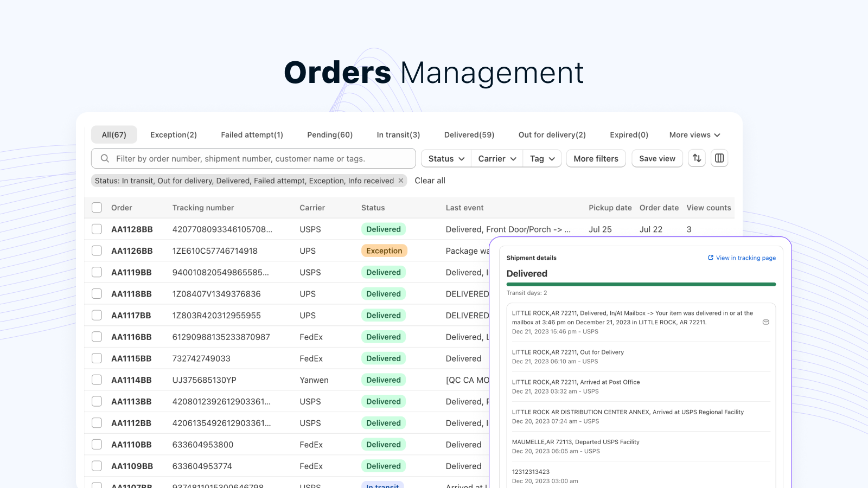This screenshot has width=868, height=488.
Task: Open the Delivered(59) tab
Action: pyautogui.click(x=469, y=134)
